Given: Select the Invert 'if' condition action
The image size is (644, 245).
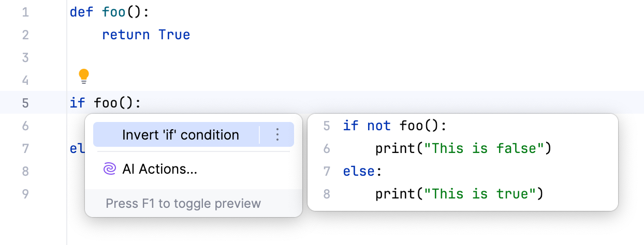Looking at the screenshot, I should click(x=180, y=135).
